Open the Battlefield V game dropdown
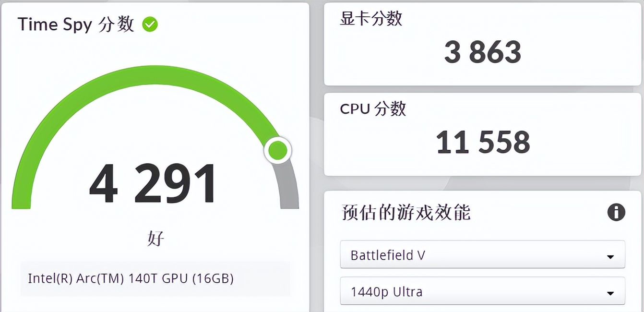Image resolution: width=644 pixels, height=312 pixels. (482, 254)
